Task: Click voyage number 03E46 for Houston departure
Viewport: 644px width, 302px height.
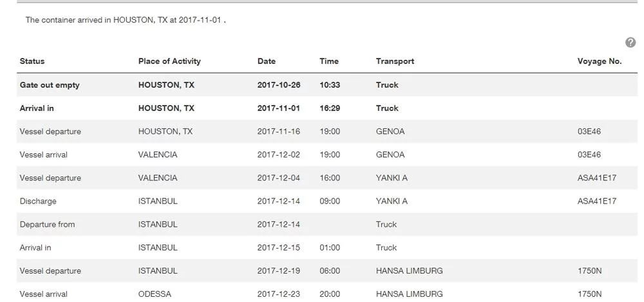Action: tap(589, 131)
